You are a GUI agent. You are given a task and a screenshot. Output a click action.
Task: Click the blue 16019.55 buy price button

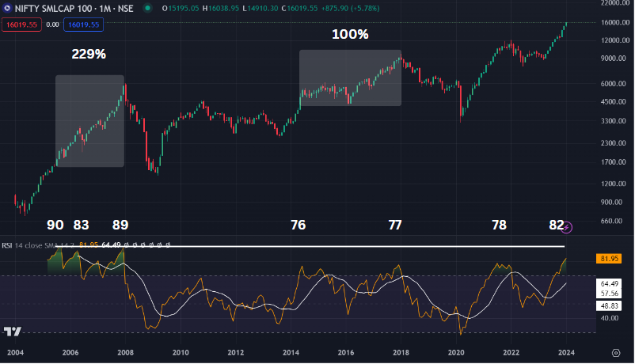pos(83,25)
